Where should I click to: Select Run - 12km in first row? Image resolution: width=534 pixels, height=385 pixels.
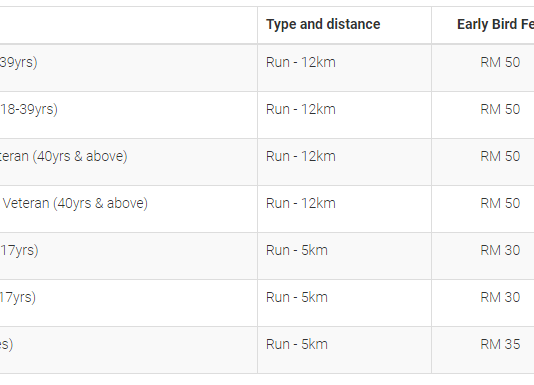[x=301, y=62]
